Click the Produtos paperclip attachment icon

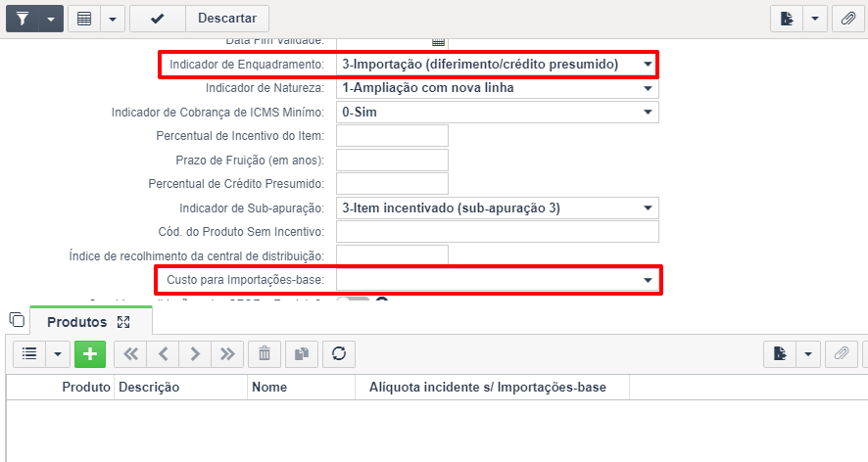pyautogui.click(x=842, y=353)
